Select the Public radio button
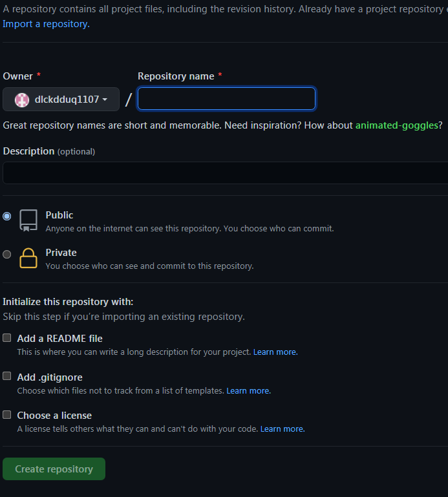448x497 pixels. coord(7,216)
